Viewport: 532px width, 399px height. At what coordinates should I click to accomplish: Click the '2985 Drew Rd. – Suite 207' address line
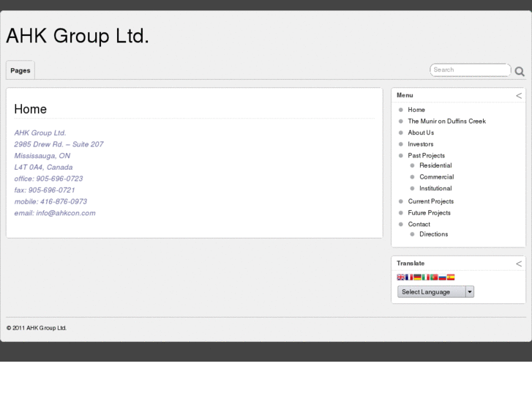click(59, 144)
